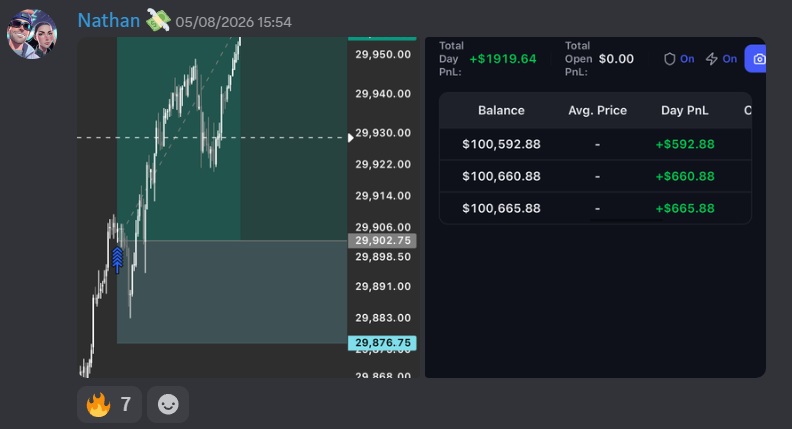The image size is (792, 429).
Task: Click the camera screenshot button
Action: [x=756, y=59]
